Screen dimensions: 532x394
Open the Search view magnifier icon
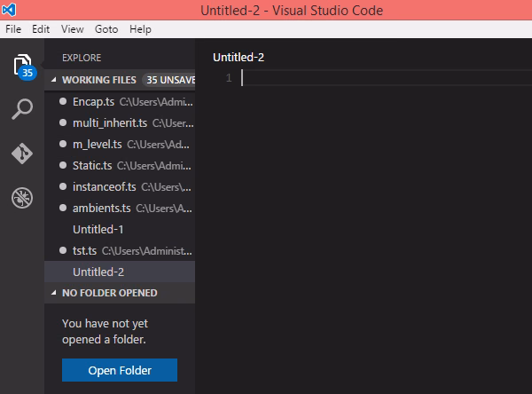(22, 109)
